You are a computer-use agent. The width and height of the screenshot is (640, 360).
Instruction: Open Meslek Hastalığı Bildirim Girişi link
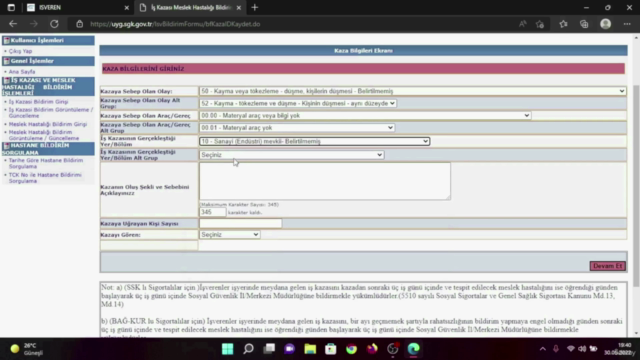[x=48, y=124]
